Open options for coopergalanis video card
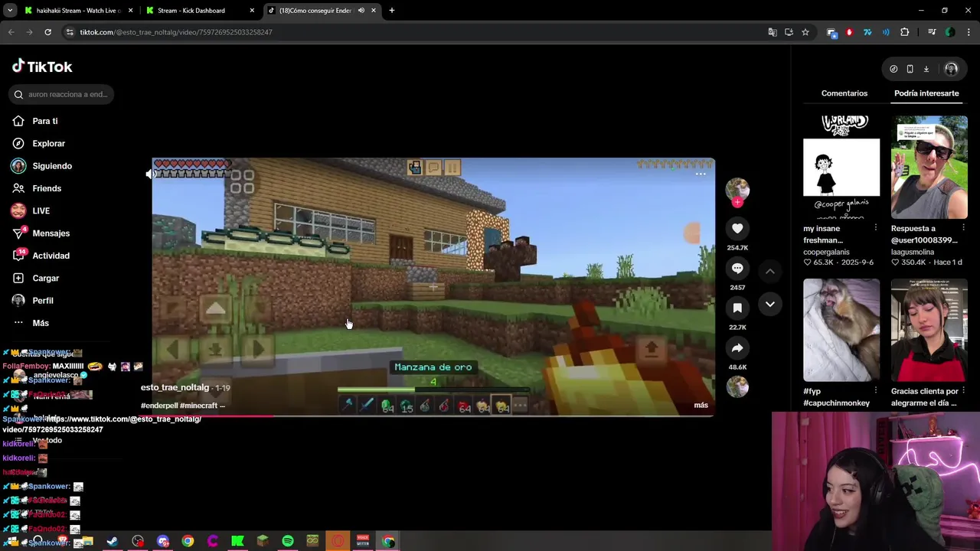Image resolution: width=980 pixels, height=551 pixels. coord(875,228)
